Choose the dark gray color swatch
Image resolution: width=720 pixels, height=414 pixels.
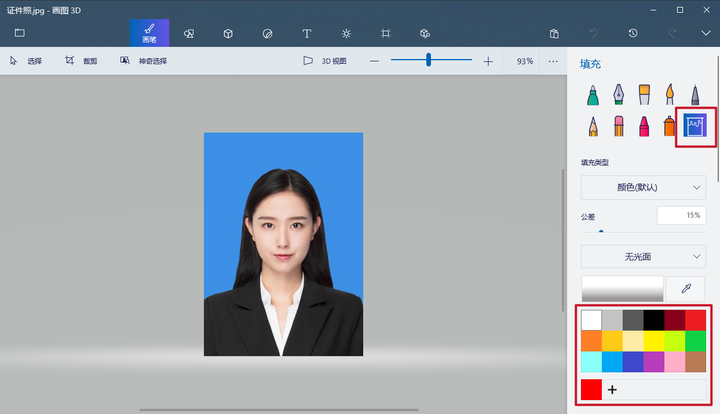tap(633, 320)
